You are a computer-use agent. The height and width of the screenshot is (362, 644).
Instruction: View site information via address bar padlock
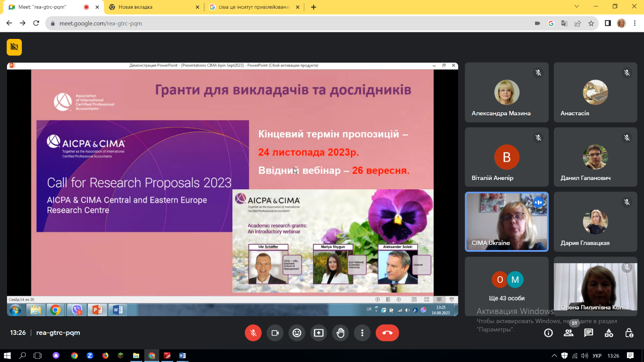point(52,24)
